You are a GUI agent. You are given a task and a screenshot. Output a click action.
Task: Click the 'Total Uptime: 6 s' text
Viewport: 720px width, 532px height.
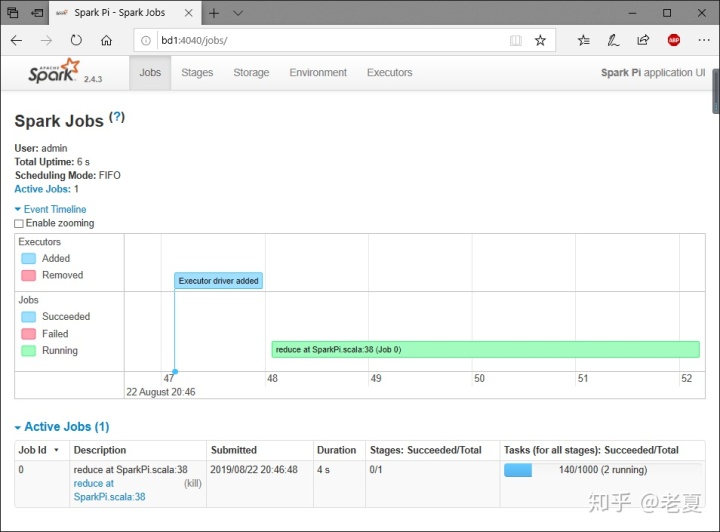[x=52, y=162]
